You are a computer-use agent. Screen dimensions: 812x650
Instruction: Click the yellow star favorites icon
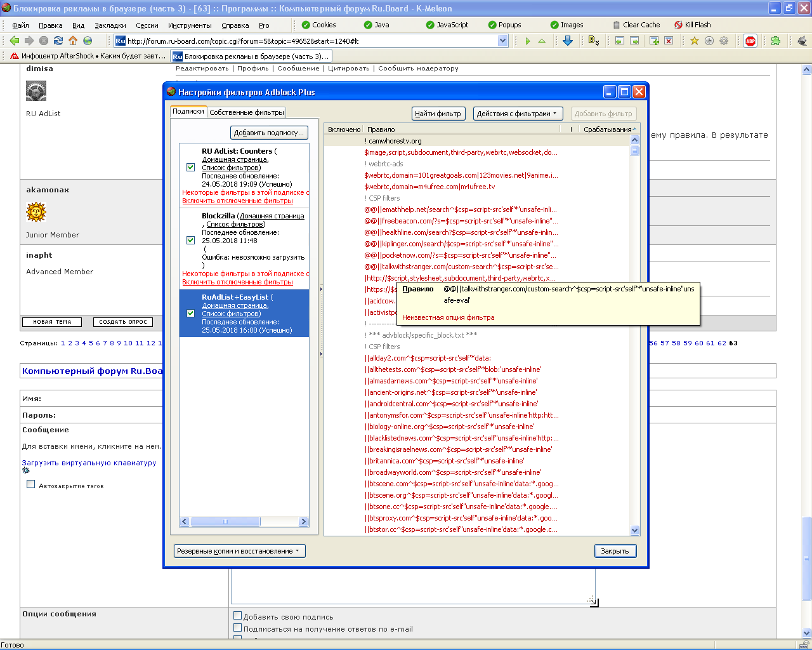[695, 41]
